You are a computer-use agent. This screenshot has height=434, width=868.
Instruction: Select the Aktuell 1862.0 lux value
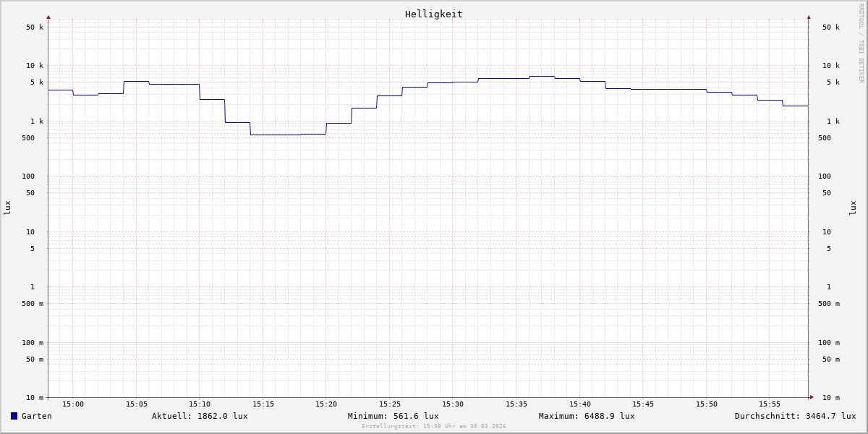(200, 416)
